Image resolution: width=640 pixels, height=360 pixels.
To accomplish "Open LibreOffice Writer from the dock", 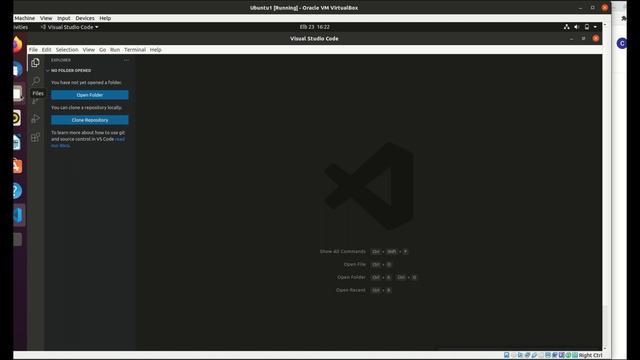I will tap(16, 142).
